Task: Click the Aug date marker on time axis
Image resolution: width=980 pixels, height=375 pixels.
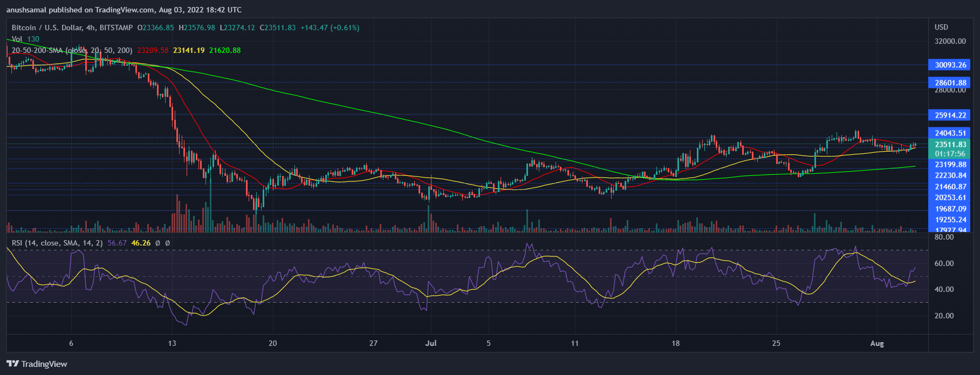Action: click(x=877, y=343)
